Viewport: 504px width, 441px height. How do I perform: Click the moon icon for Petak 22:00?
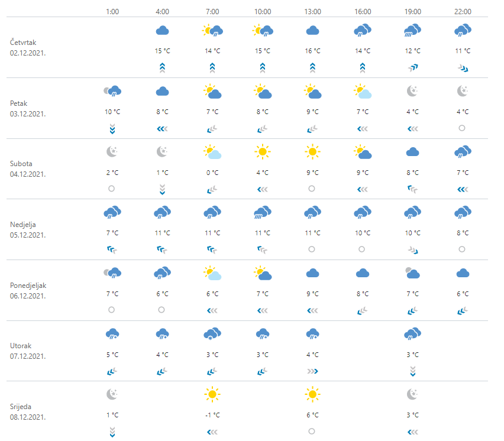coord(463,91)
